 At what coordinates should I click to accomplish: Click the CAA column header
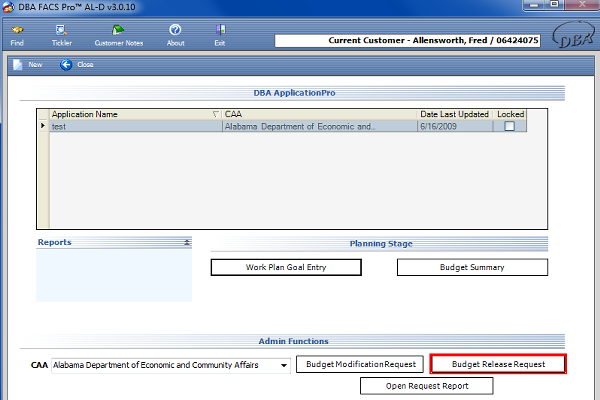(320, 114)
